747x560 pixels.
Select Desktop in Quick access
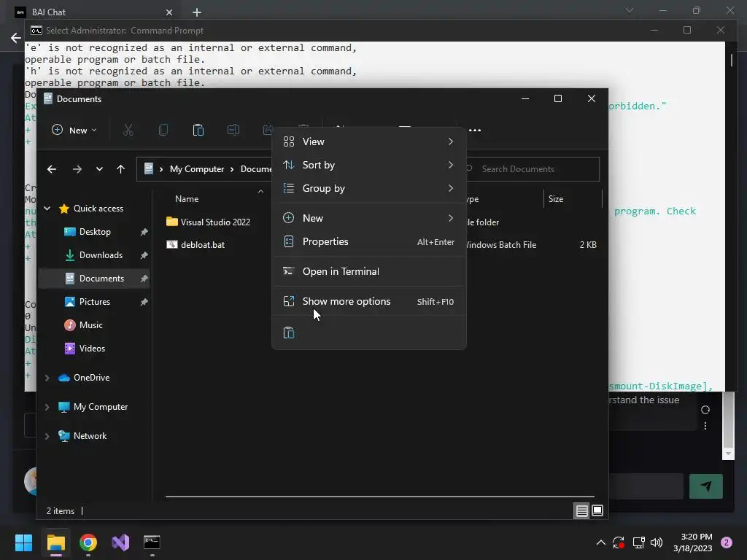pyautogui.click(x=94, y=232)
